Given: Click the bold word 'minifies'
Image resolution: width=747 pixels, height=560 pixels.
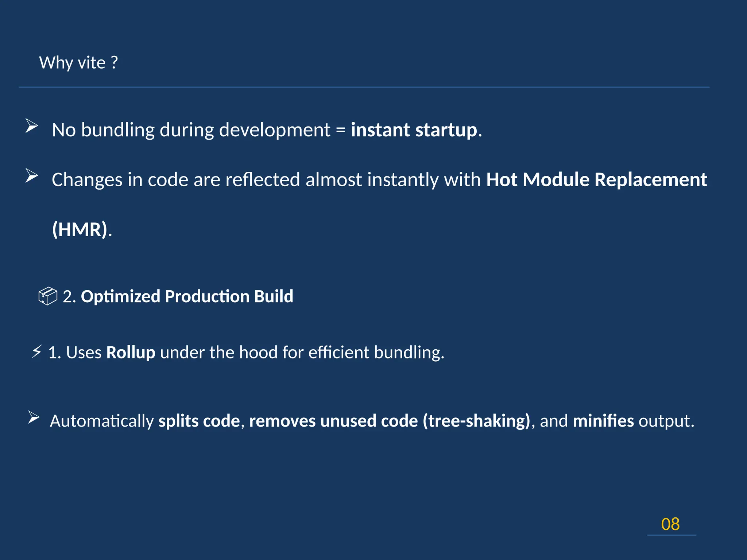Looking at the screenshot, I should 603,421.
